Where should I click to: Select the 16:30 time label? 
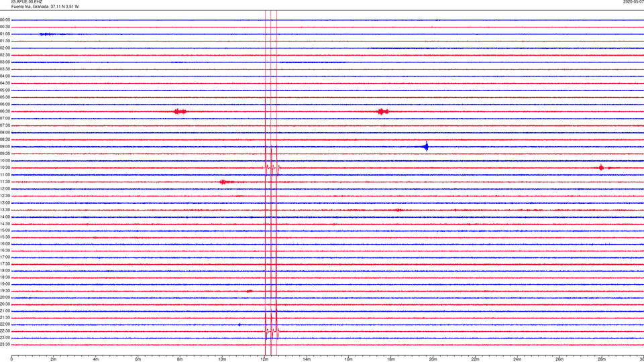(x=5, y=250)
